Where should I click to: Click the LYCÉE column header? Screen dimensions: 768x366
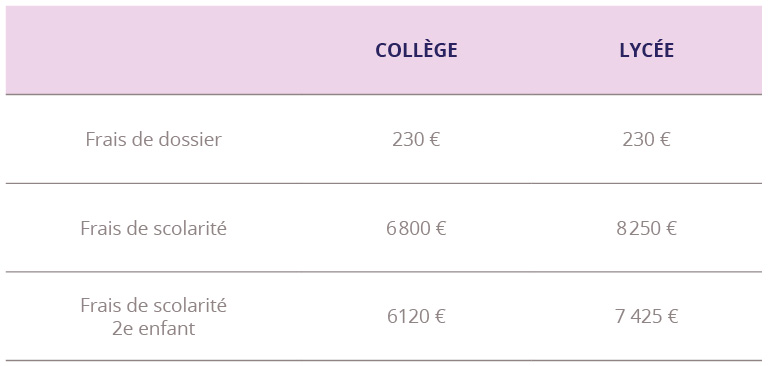click(647, 50)
